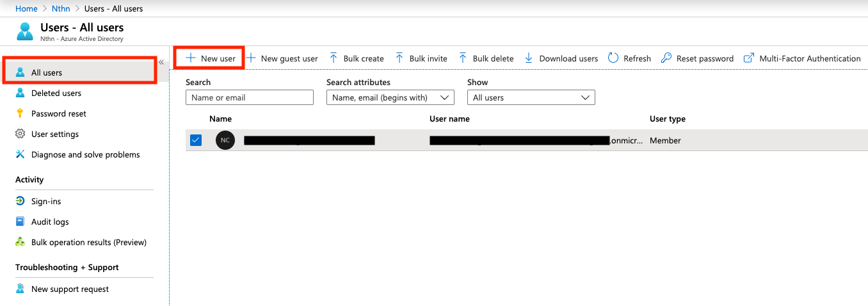Click the Nthn breadcrumb link

[x=61, y=8]
